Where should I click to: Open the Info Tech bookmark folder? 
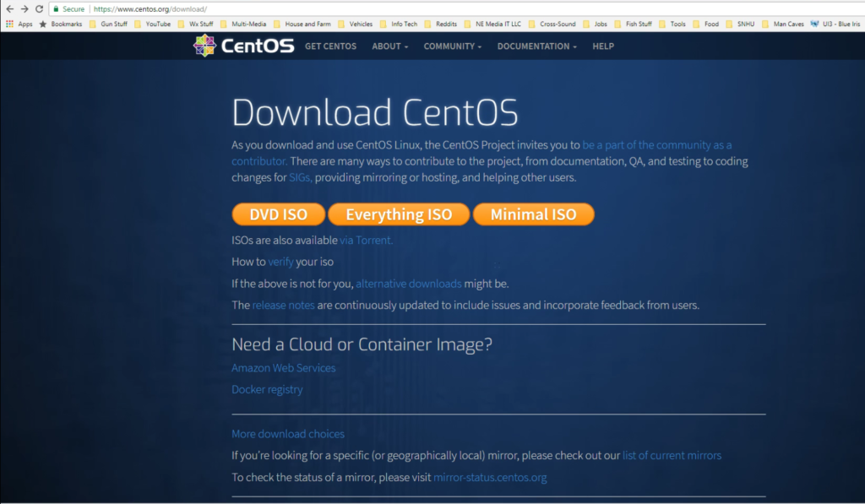pos(399,24)
